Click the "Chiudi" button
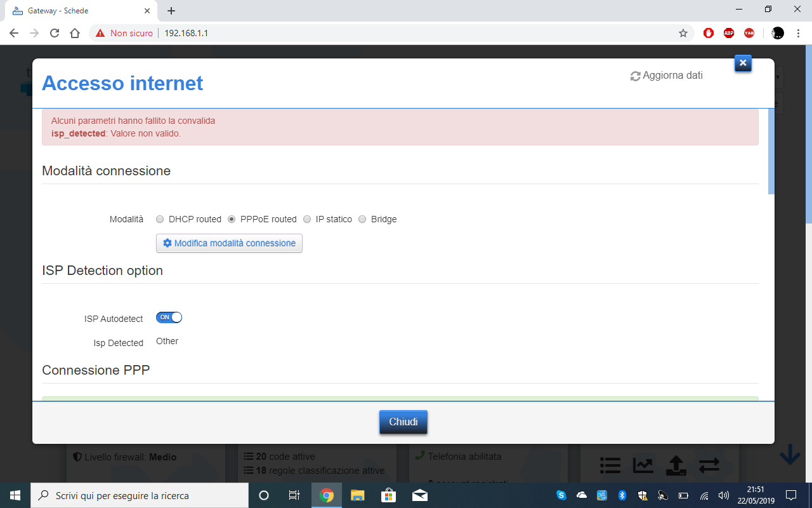 [403, 422]
